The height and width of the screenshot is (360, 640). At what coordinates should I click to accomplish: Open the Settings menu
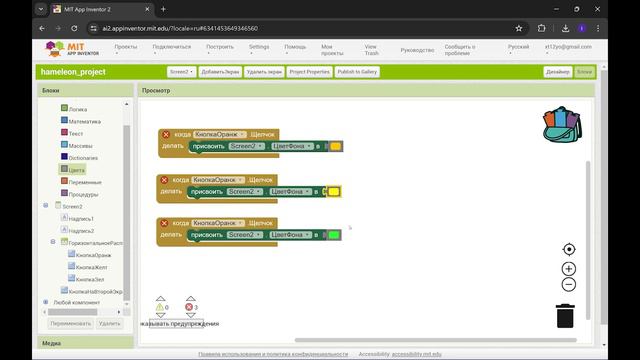(259, 49)
